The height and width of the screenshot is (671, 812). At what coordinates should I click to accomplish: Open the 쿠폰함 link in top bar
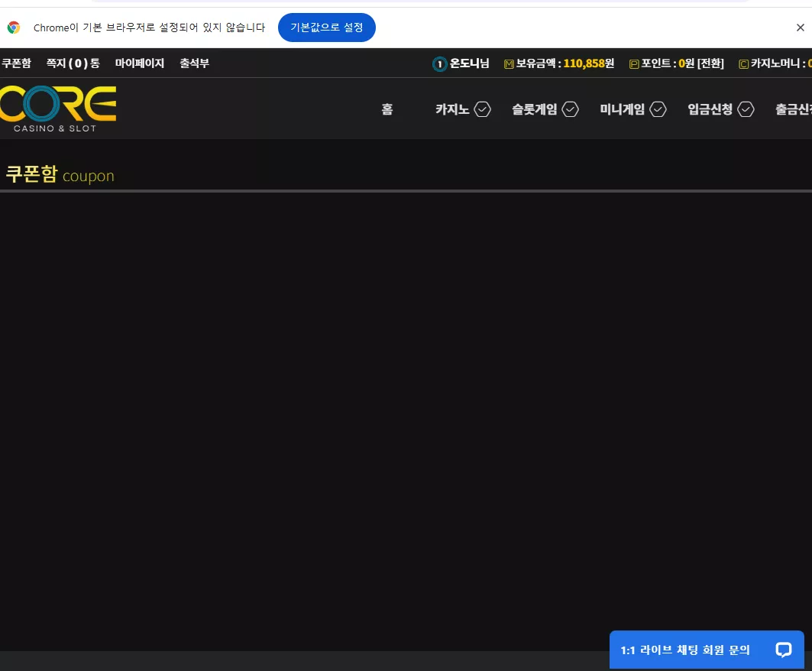pyautogui.click(x=16, y=63)
